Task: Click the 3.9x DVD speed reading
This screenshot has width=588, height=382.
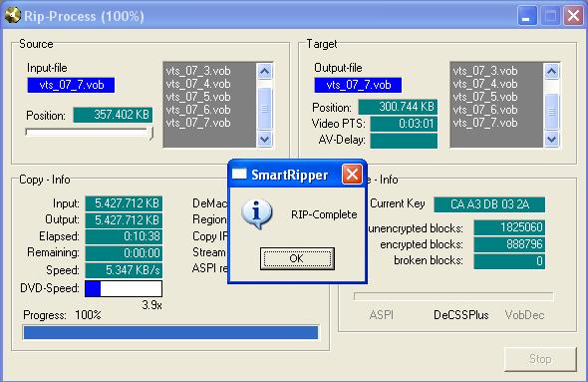Action: pyautogui.click(x=151, y=305)
